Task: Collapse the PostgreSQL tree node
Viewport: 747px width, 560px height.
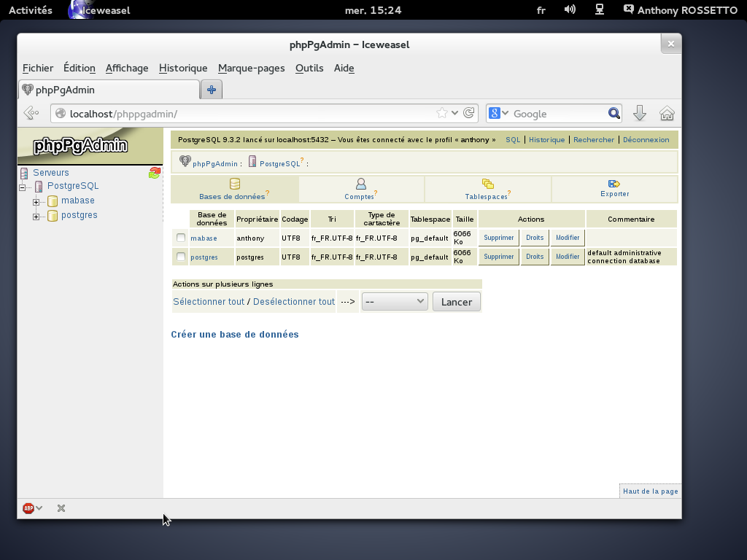Action: coord(22,187)
